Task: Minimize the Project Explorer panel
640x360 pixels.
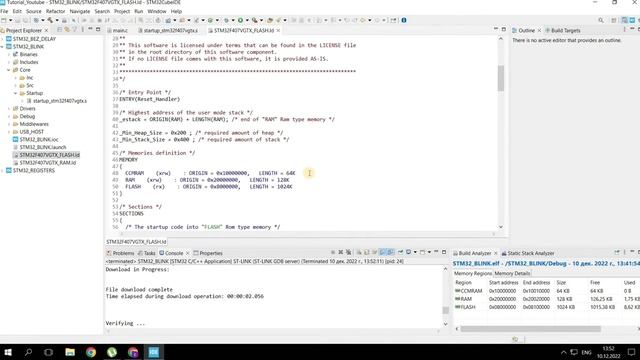Action: tap(90, 29)
